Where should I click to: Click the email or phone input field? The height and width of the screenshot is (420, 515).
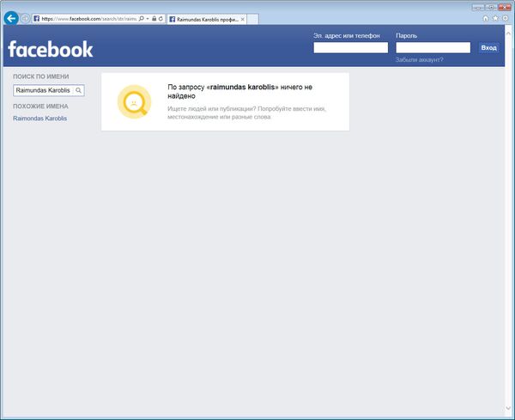[351, 47]
